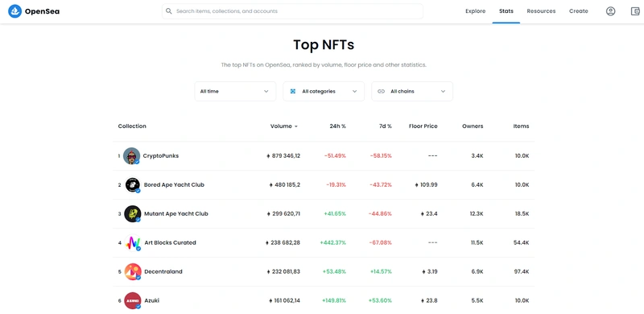Image resolution: width=644 pixels, height=314 pixels.
Task: Click the Bored Ape Yacht Club avatar
Action: pyautogui.click(x=132, y=185)
